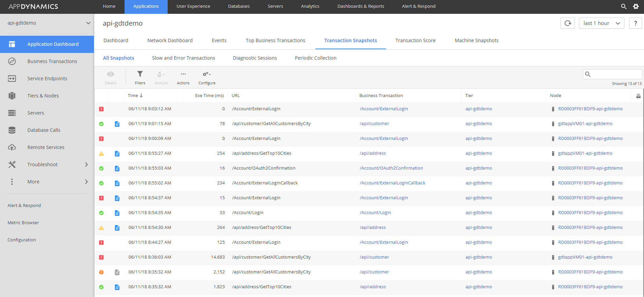
Task: Open the help question mark button
Action: coord(635,23)
